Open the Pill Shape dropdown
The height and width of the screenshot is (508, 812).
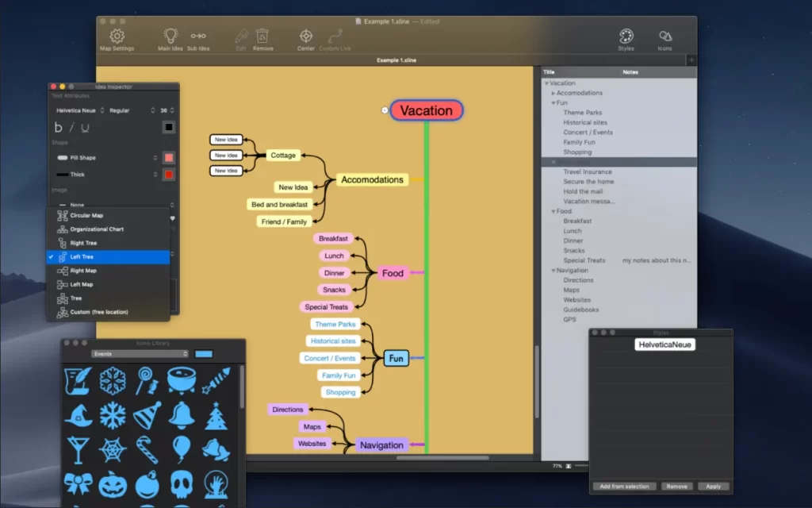click(x=107, y=157)
